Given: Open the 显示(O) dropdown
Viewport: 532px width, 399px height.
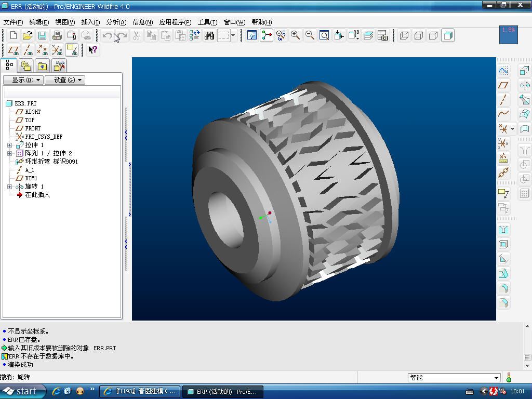Looking at the screenshot, I should 23,80.
